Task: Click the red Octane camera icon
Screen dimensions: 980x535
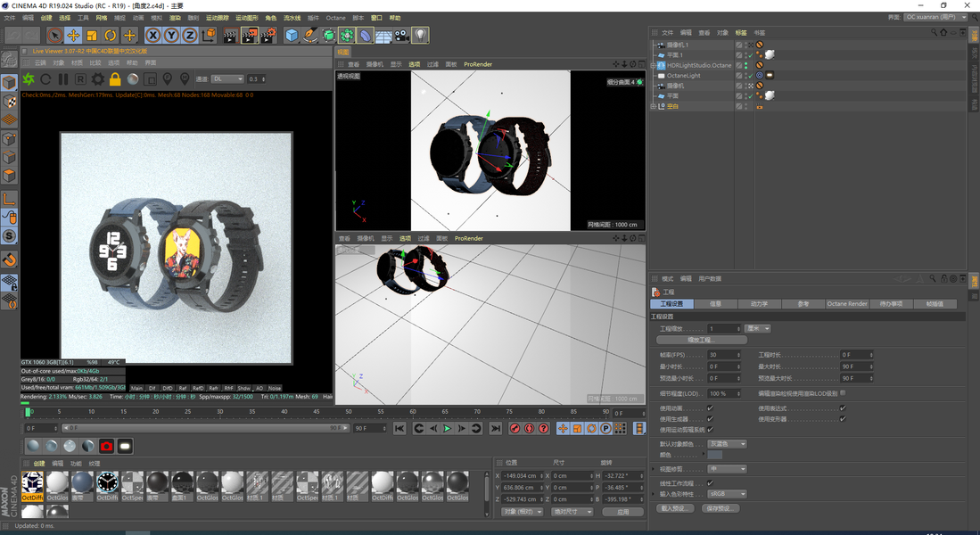Action: (x=106, y=446)
